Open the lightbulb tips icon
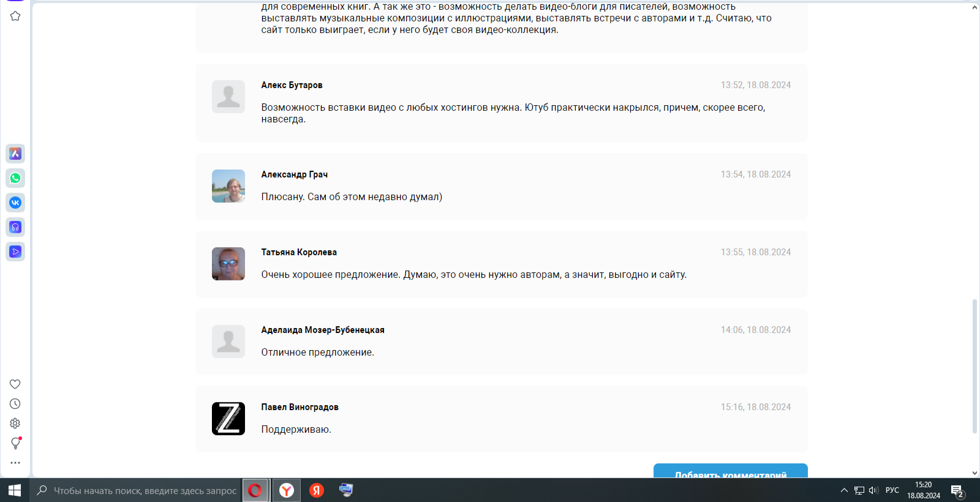 tap(15, 443)
